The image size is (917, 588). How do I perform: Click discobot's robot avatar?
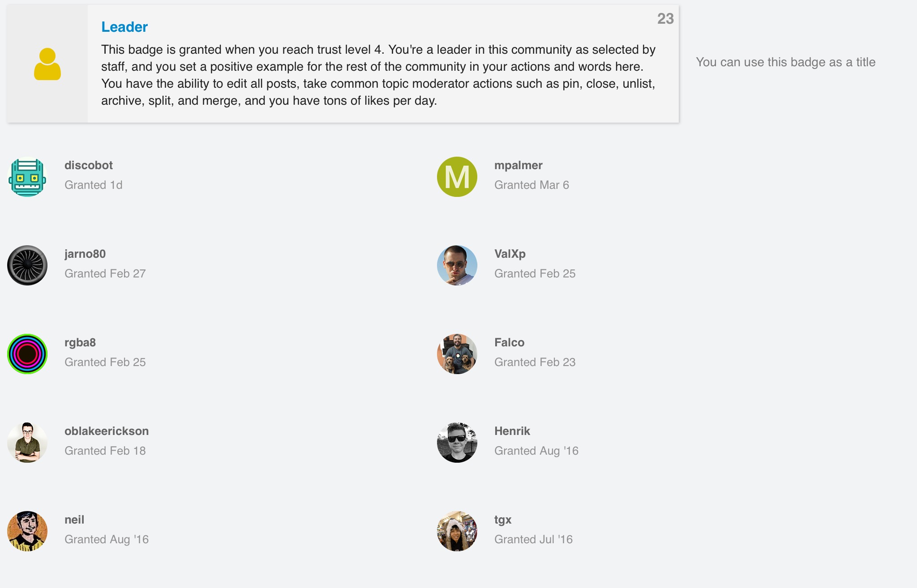tap(27, 177)
